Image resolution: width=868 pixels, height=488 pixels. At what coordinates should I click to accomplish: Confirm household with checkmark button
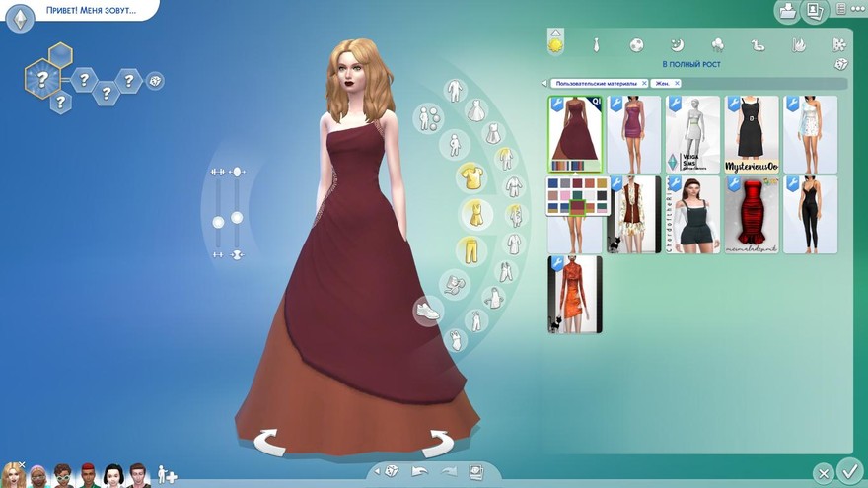[850, 473]
